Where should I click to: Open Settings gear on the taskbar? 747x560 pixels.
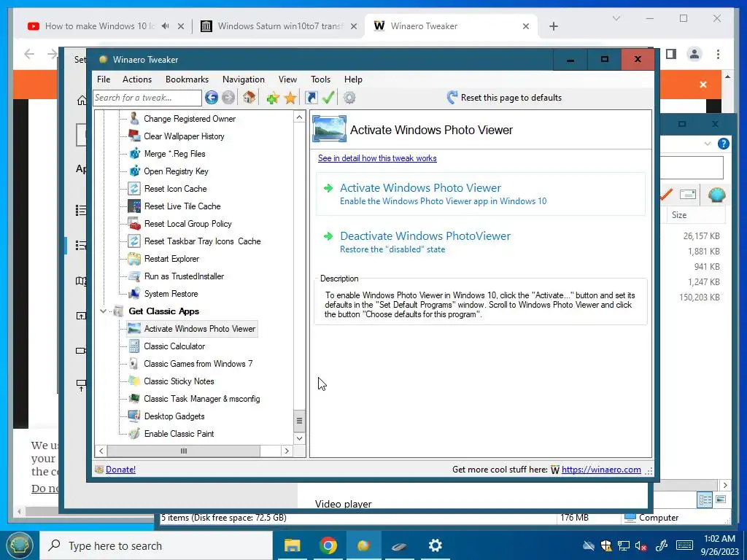(x=436, y=545)
